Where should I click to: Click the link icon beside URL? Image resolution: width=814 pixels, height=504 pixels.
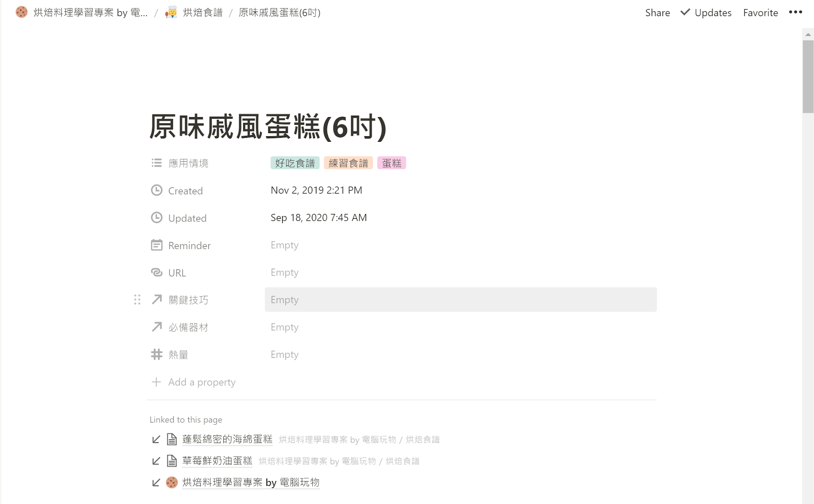coord(157,272)
